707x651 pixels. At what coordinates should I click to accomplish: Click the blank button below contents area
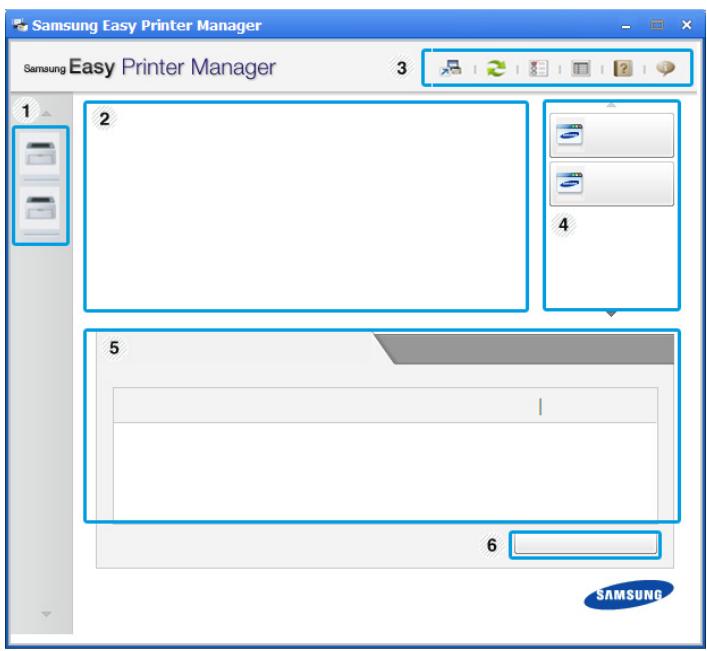point(585,545)
